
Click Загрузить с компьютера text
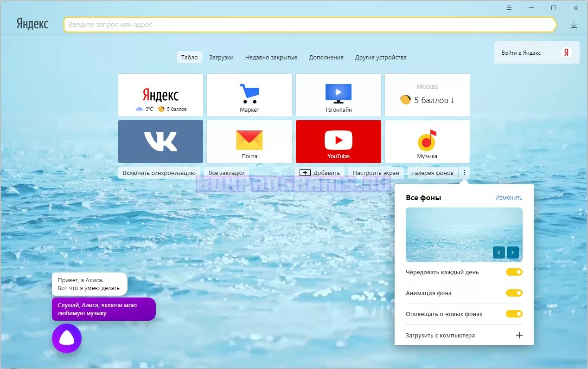click(440, 335)
